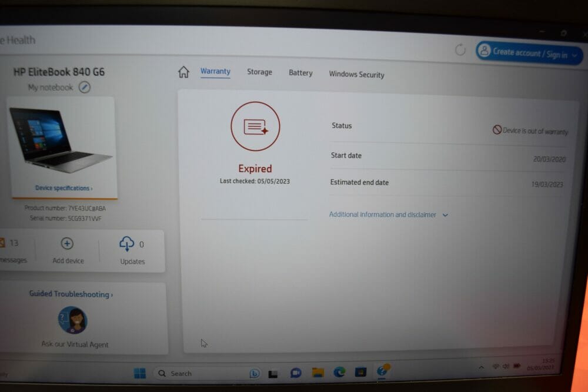Click the HP EliteBook 840 G6 title

(x=59, y=72)
